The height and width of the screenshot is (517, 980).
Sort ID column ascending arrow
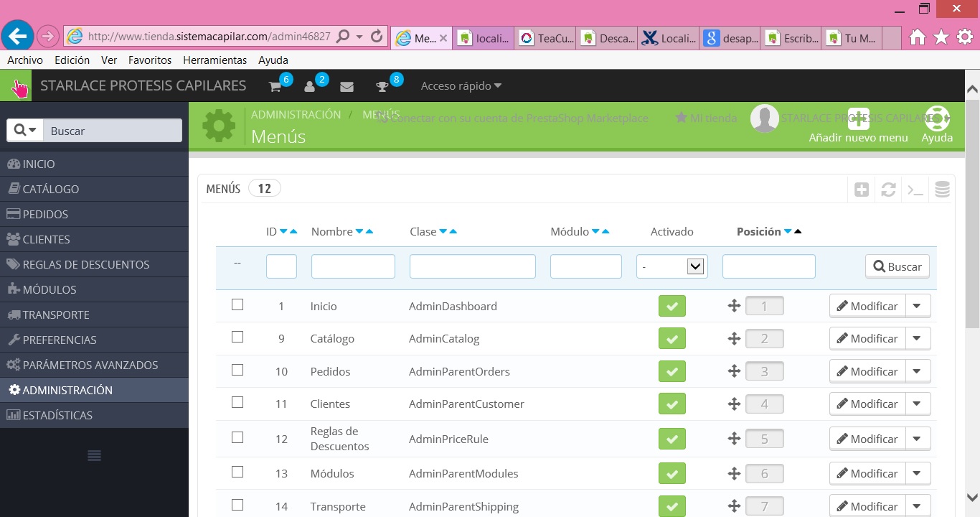point(293,231)
